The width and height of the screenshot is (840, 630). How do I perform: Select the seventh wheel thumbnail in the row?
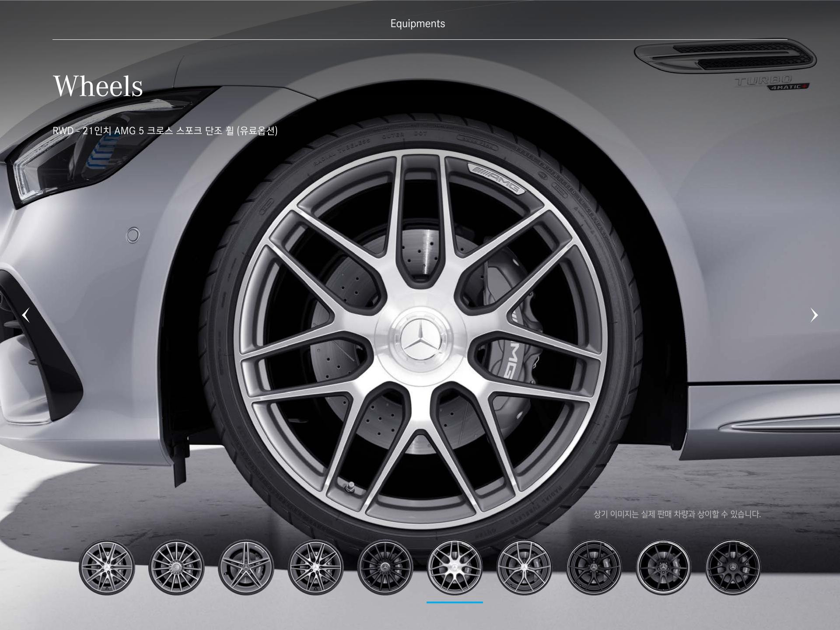coord(524,567)
